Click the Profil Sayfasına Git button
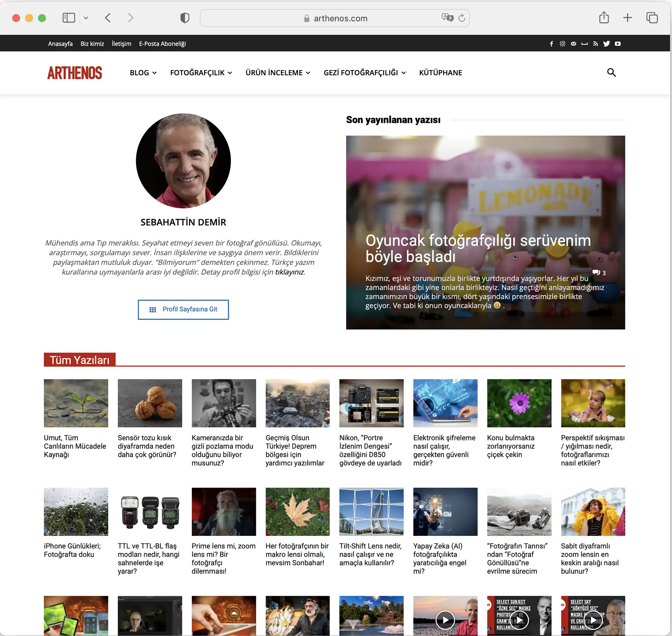672x636 pixels. tap(183, 309)
